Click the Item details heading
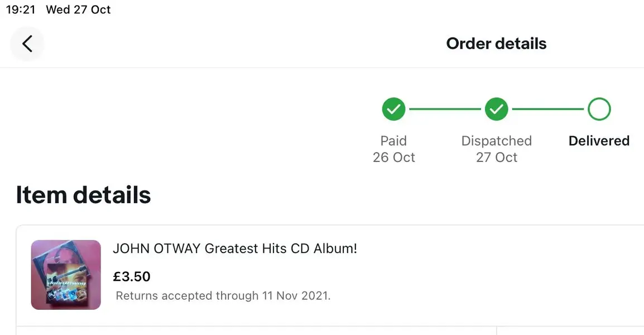 pos(83,194)
